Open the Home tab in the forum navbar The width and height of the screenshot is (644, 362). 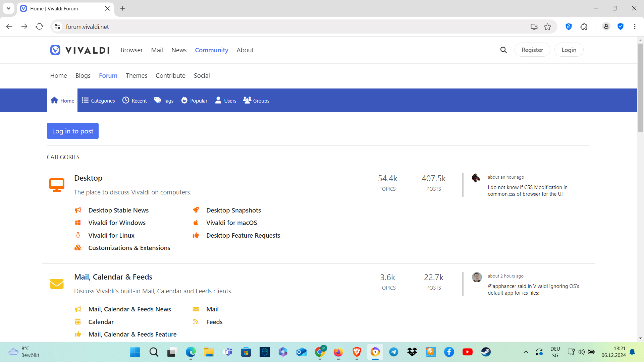(x=62, y=101)
